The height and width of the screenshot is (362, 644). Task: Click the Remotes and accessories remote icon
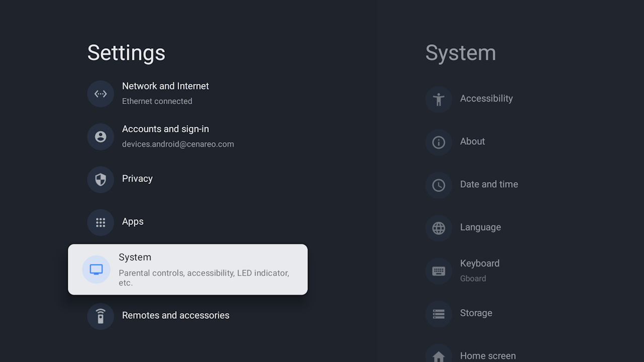(x=101, y=316)
